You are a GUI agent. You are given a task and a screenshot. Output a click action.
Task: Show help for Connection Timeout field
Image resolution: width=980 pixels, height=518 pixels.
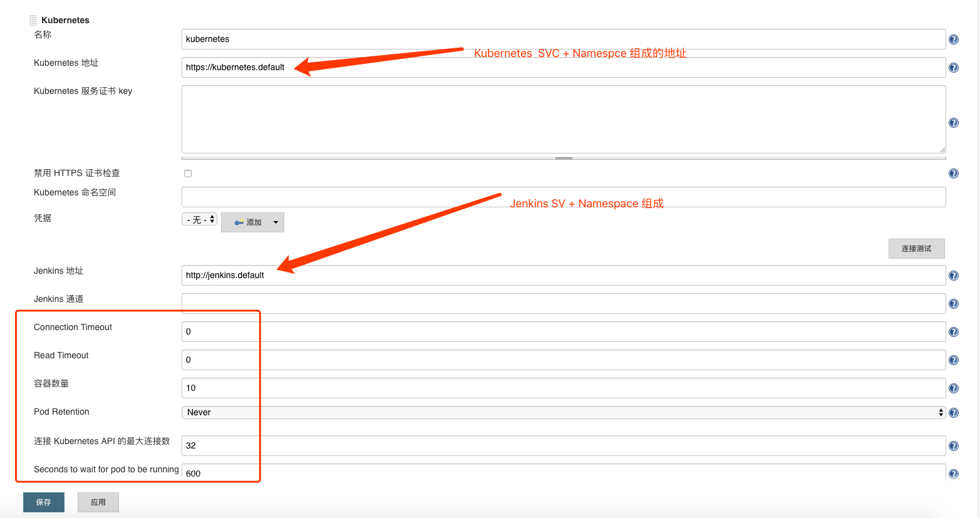[953, 332]
